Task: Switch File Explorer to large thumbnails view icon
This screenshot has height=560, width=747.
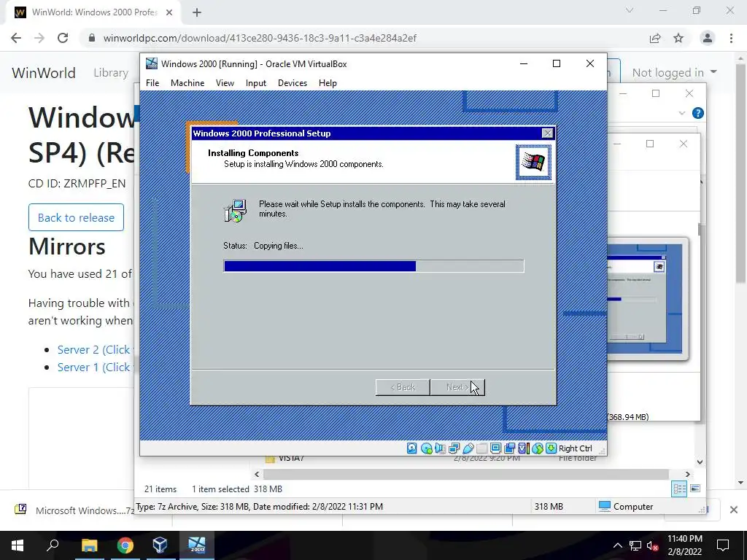Action: point(695,489)
